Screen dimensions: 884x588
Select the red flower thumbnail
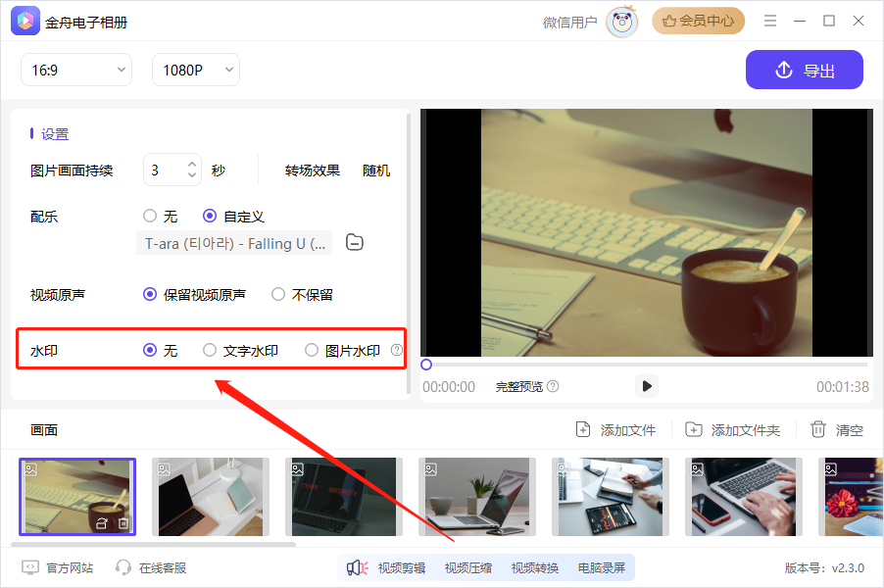point(851,497)
